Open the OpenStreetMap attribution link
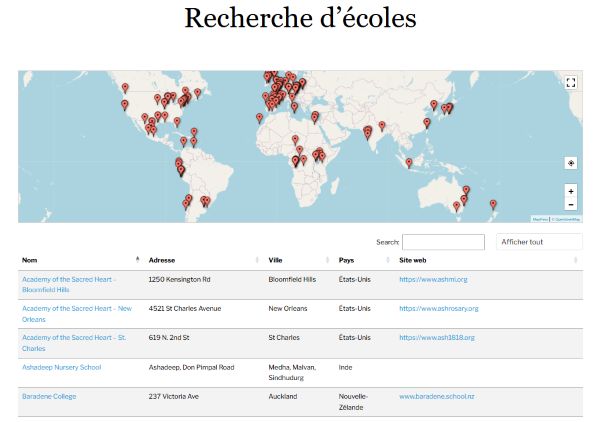Image resolution: width=600 pixels, height=422 pixels. tap(568, 219)
